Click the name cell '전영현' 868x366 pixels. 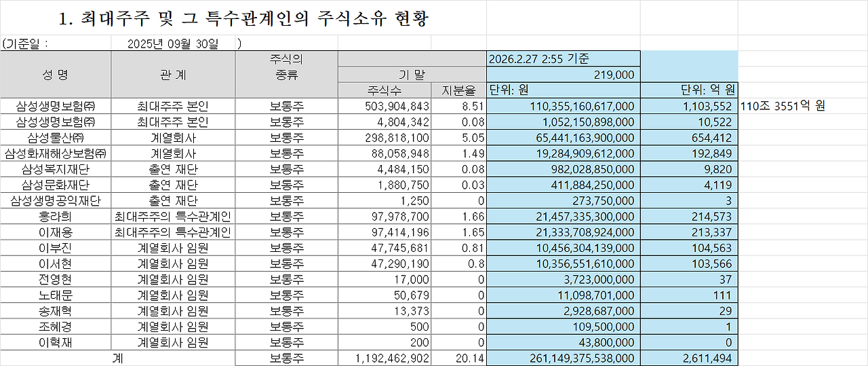click(56, 278)
